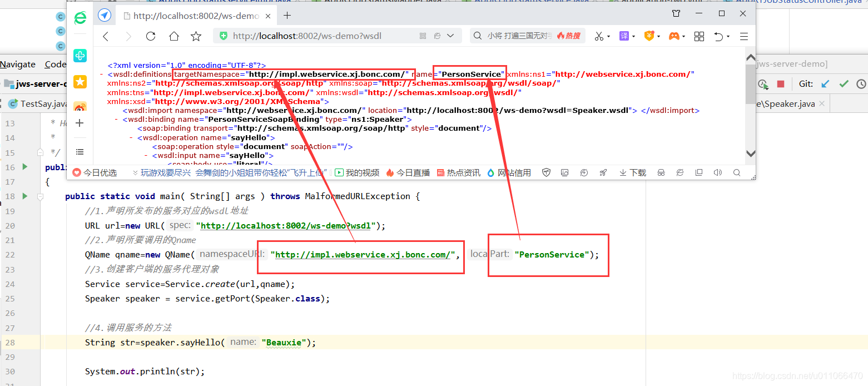Open the scissors screenshot tool
868x386 pixels.
tap(599, 36)
